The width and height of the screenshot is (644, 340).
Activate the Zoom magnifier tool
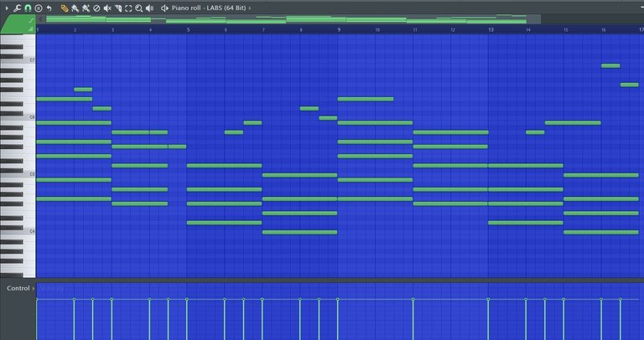pyautogui.click(x=139, y=8)
